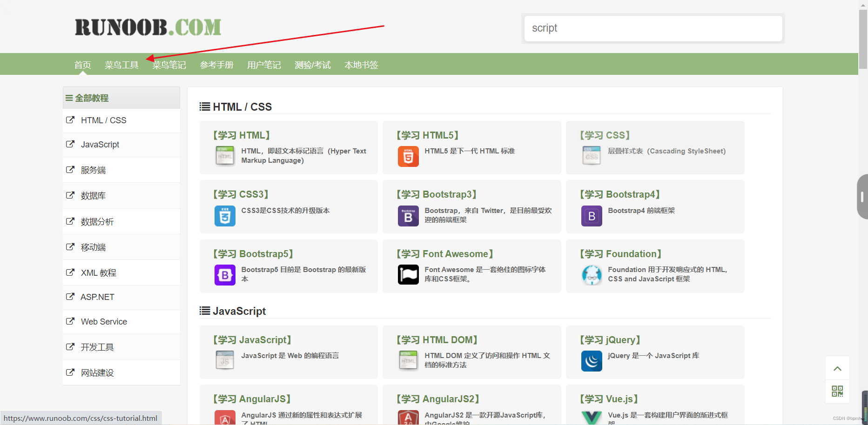Click the Vue.js green V icon

pyautogui.click(x=592, y=418)
